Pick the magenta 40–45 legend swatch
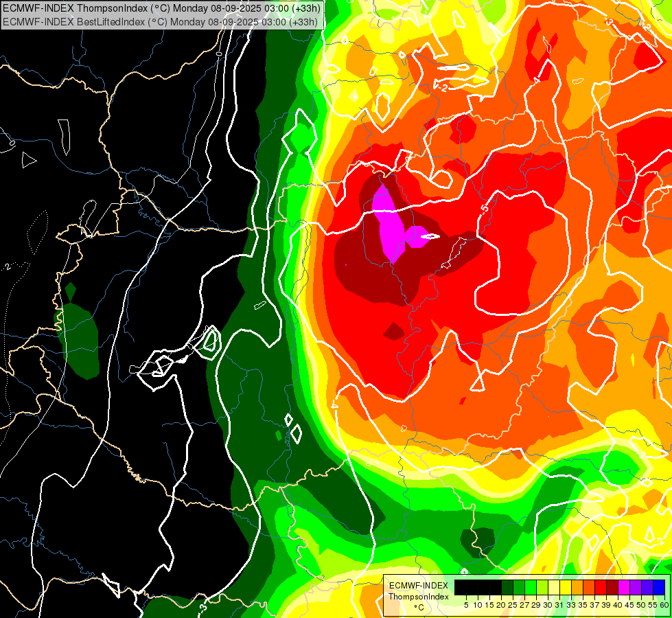The image size is (672, 618). click(623, 587)
